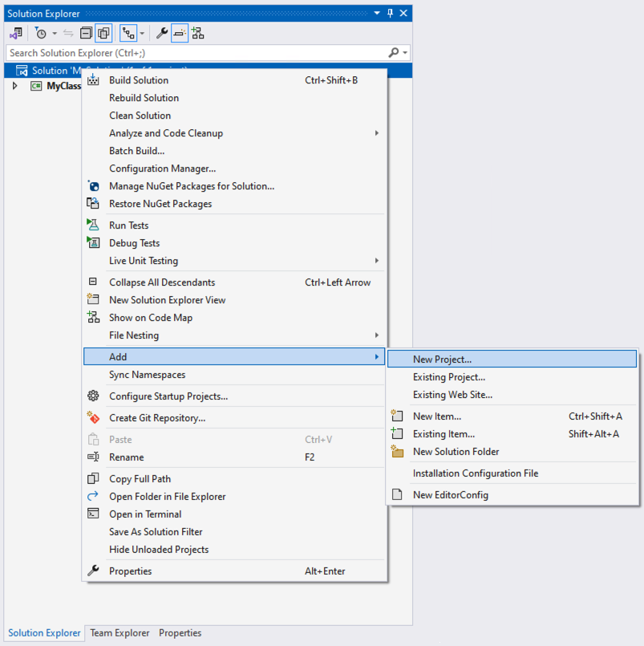Open dropdown next to hierarchy view button
This screenshot has height=646, width=644.
pos(142,34)
